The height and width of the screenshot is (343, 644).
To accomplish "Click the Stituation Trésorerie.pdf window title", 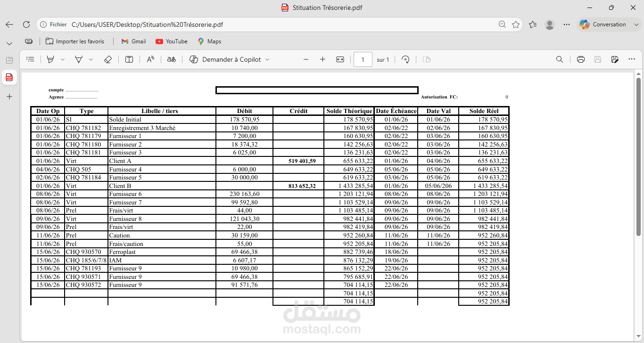I will pos(327,8).
